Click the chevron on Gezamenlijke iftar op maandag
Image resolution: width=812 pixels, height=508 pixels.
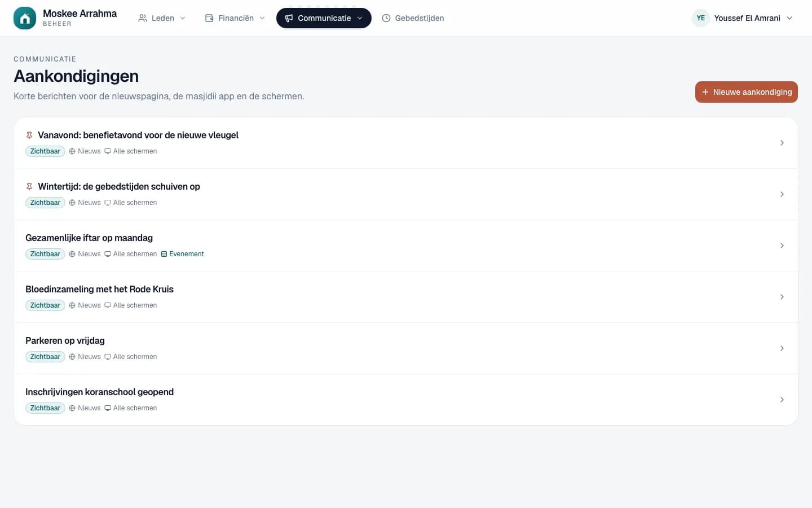[x=782, y=246]
